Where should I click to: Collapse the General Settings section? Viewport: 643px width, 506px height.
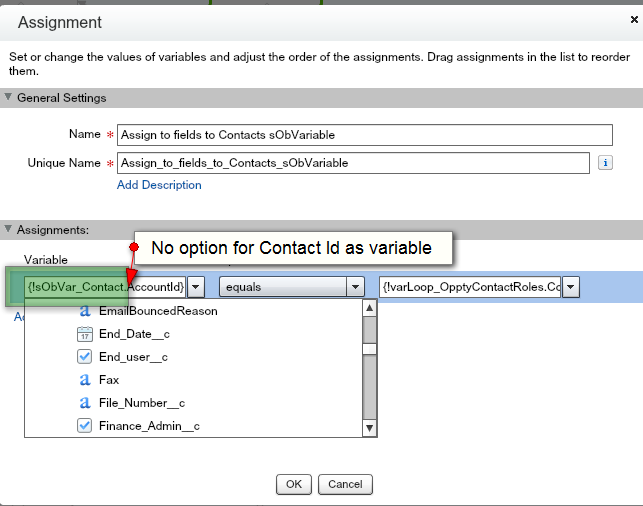coord(9,98)
